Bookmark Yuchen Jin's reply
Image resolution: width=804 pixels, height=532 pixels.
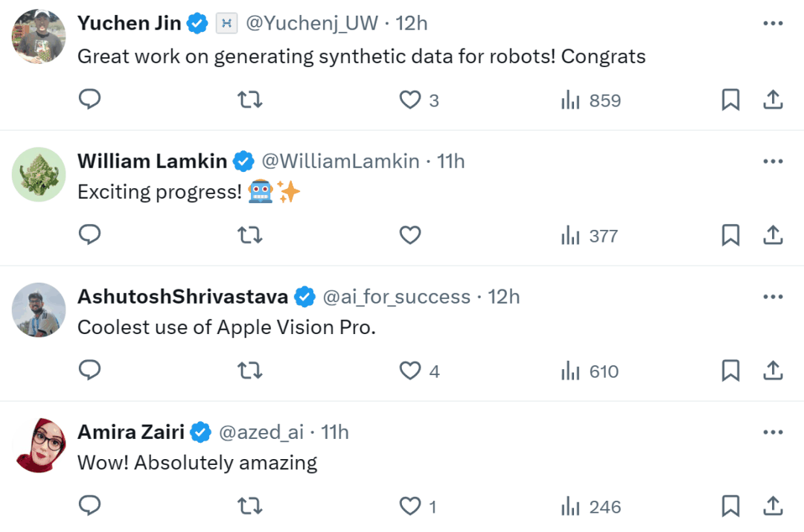[730, 100]
